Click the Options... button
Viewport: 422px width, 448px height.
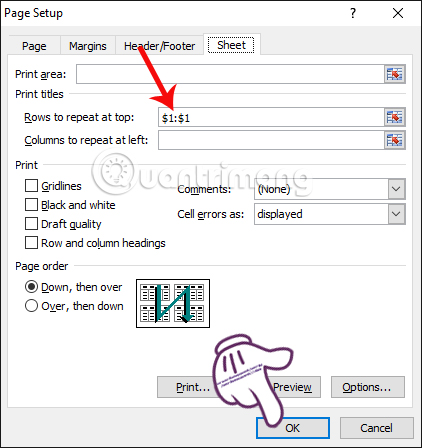pyautogui.click(x=368, y=387)
